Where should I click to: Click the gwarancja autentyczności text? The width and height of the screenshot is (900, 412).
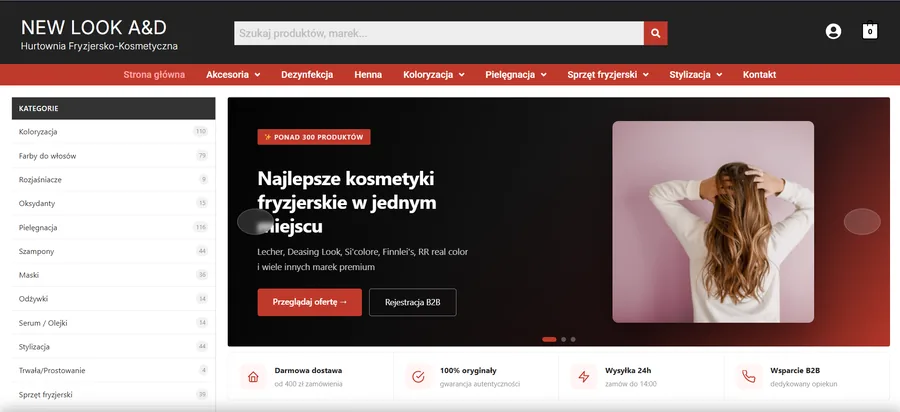480,384
